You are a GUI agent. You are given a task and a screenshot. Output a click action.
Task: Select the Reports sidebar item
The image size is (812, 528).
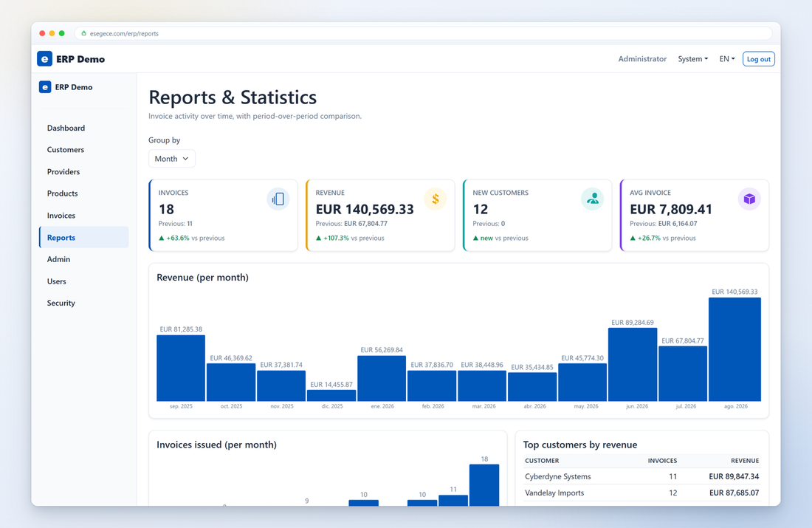[x=84, y=237]
